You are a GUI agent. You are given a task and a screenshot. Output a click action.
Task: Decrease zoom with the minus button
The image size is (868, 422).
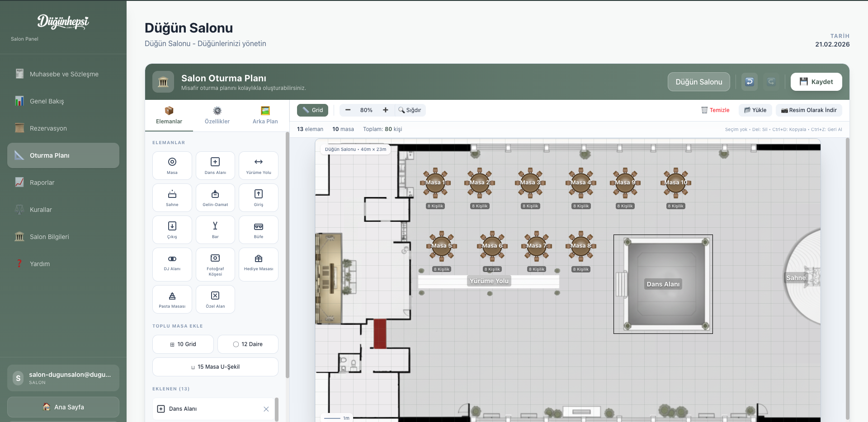pyautogui.click(x=348, y=110)
